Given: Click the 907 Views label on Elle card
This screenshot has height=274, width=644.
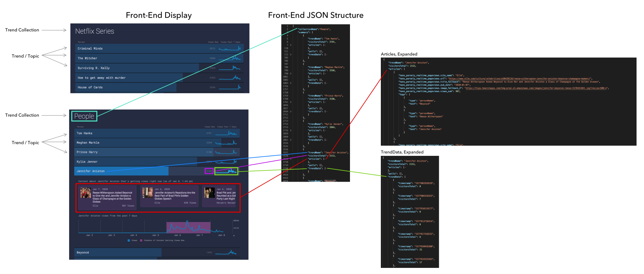Looking at the screenshot, I should tap(128, 206).
